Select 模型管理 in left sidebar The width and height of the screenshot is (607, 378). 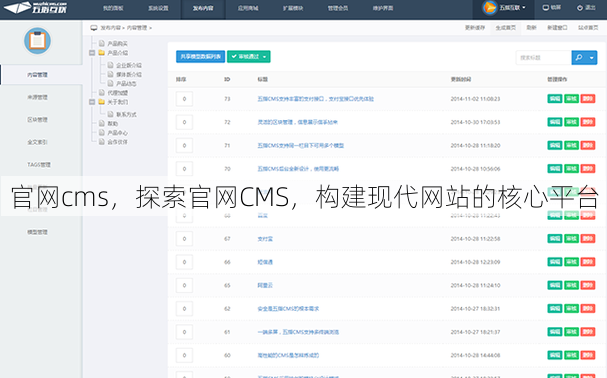38,232
